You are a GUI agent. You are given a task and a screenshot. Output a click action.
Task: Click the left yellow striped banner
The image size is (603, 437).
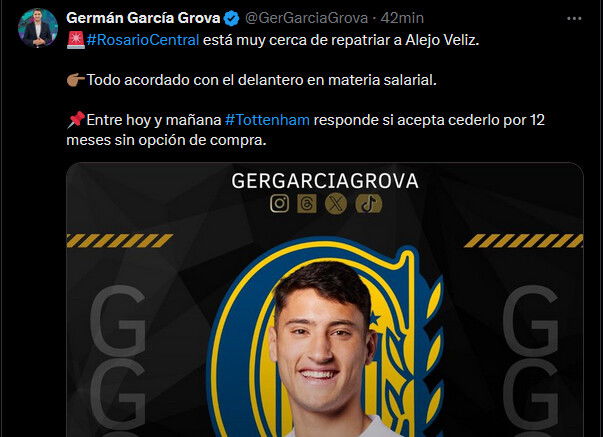coord(120,241)
